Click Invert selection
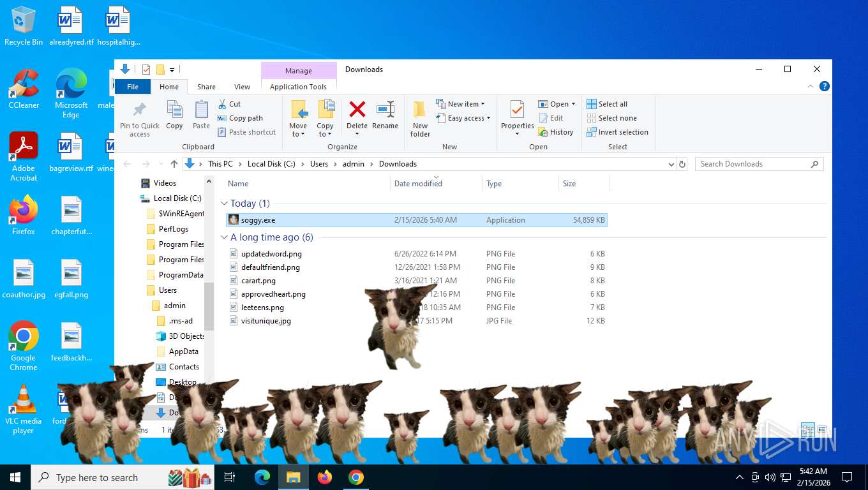868x490 pixels. pos(618,132)
